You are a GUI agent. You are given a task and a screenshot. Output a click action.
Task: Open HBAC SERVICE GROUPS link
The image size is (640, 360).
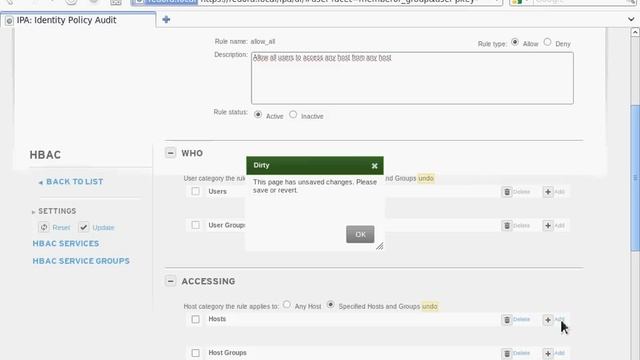[81, 261]
